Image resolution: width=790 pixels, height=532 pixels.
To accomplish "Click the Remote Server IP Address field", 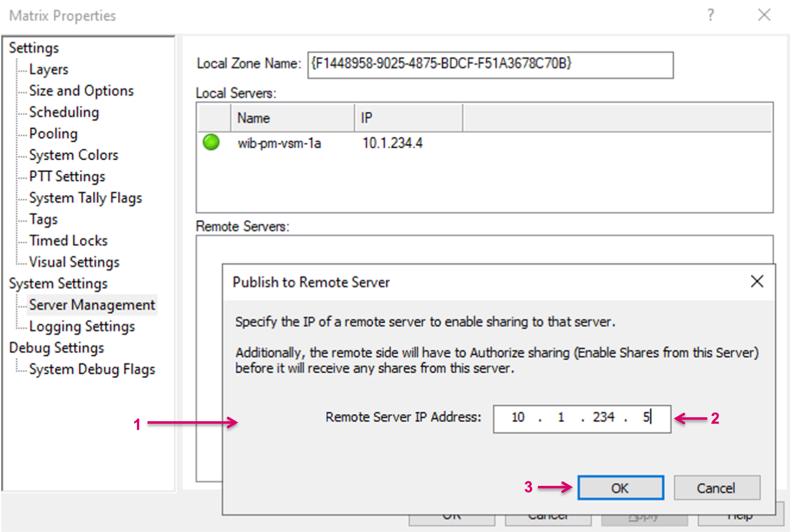I will click(582, 418).
